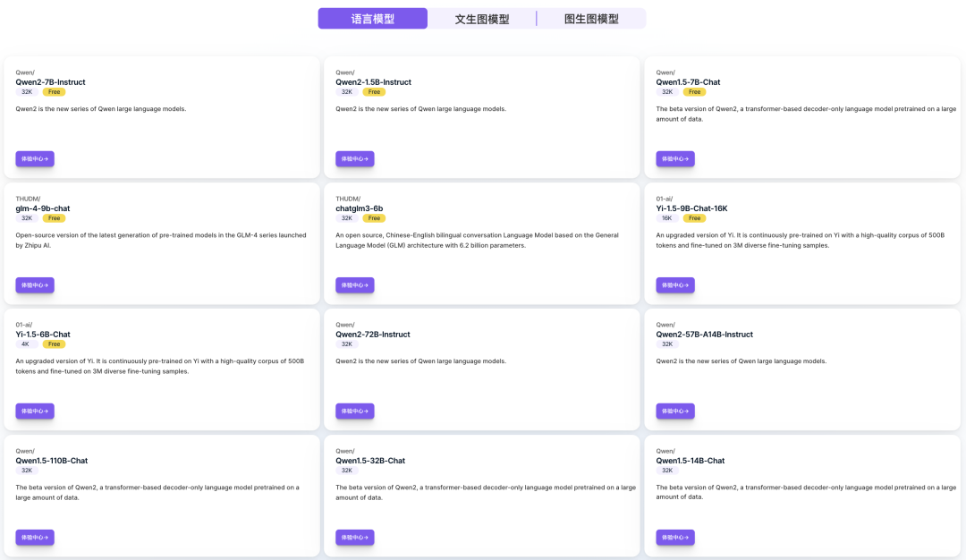Viewport: 966px width, 560px height.
Task: Try Yi-1.5-9B-Chat-16K via its 体验中心 button
Action: (x=675, y=285)
